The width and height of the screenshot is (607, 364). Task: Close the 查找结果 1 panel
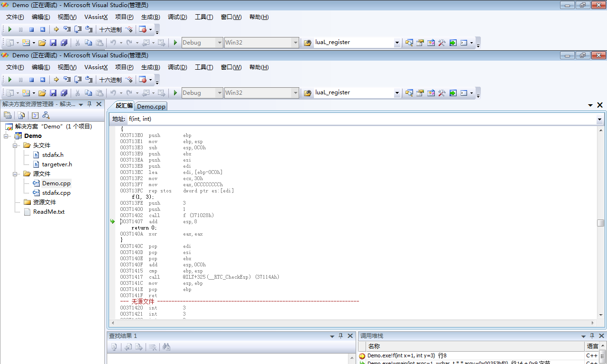350,336
